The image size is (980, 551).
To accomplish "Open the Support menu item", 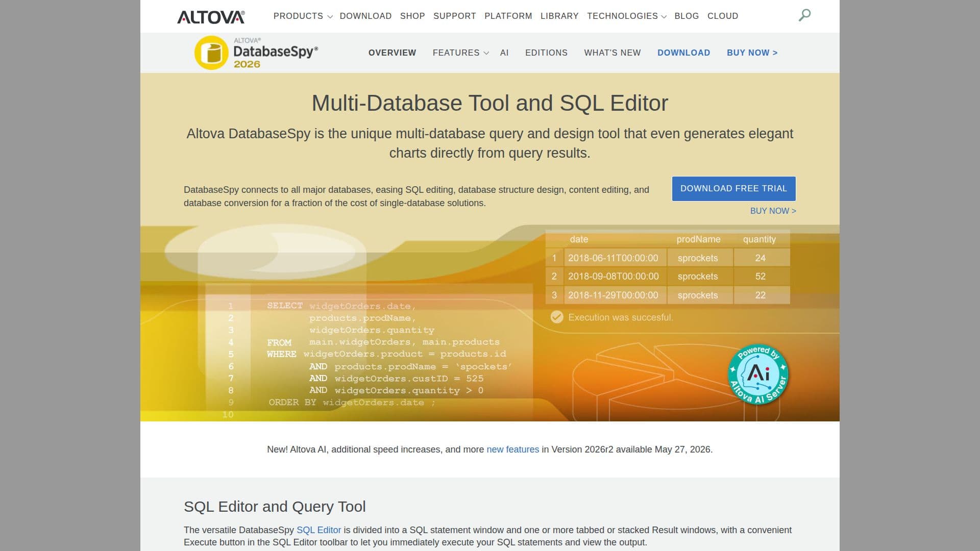I will click(454, 16).
